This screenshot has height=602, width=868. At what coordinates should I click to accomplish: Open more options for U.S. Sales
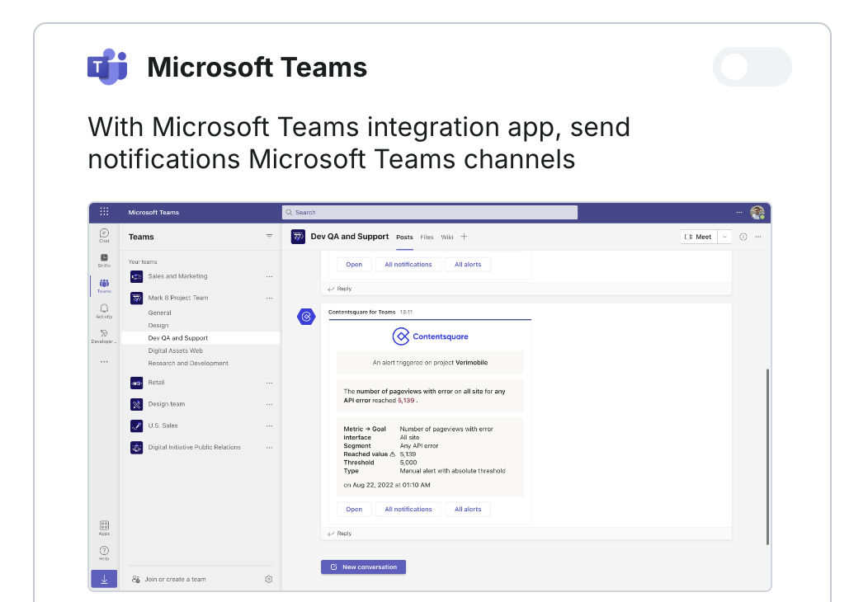coord(269,426)
